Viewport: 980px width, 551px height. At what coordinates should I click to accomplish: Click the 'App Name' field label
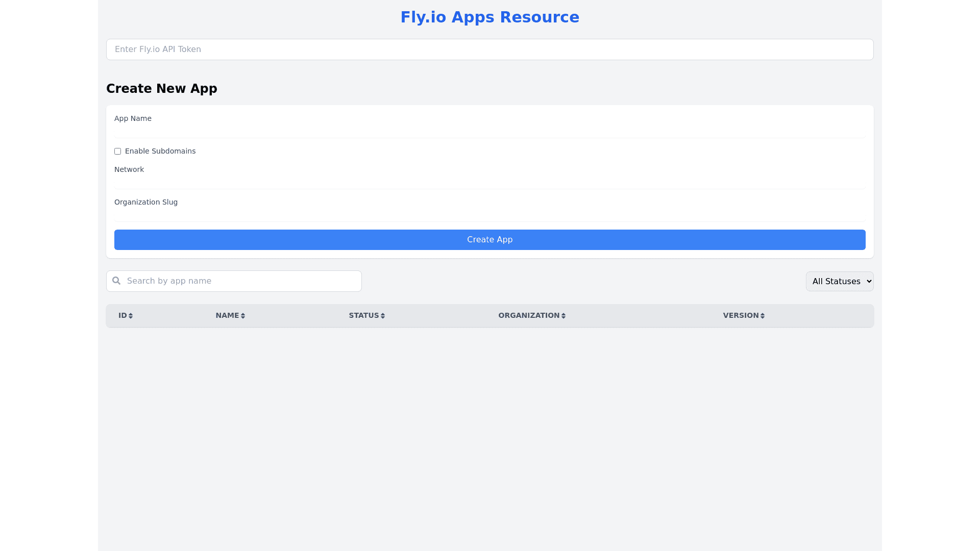(x=133, y=118)
